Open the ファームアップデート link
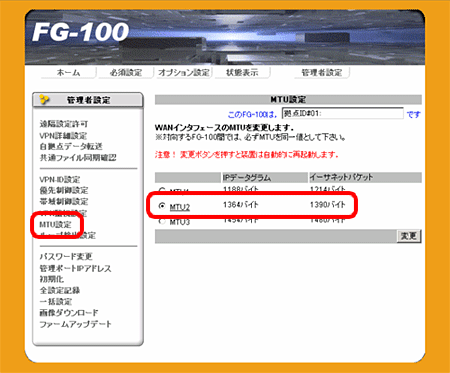 click(x=76, y=324)
